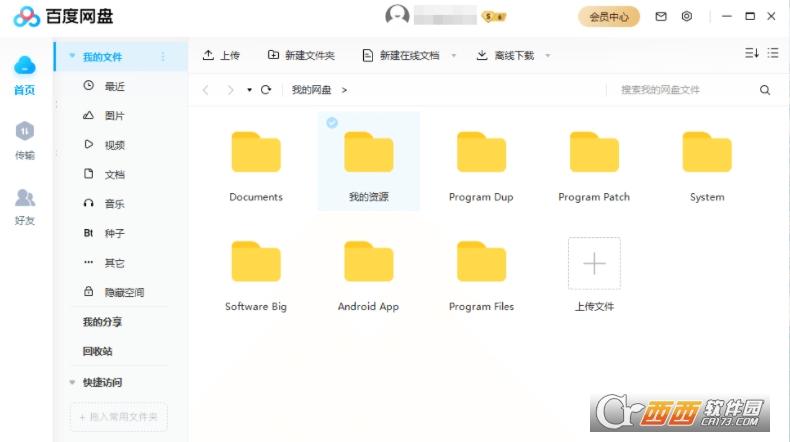Open the 首页 home cloud icon

pyautogui.click(x=25, y=66)
